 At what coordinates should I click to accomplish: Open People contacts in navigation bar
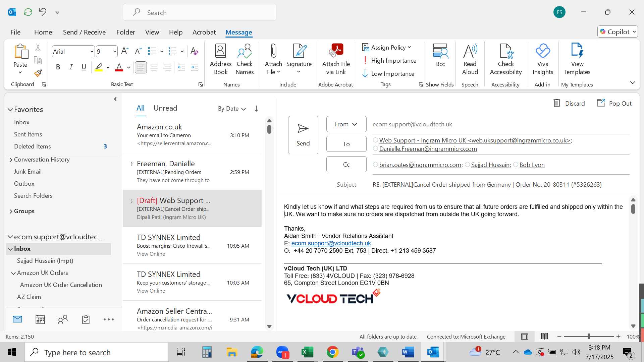(63, 319)
